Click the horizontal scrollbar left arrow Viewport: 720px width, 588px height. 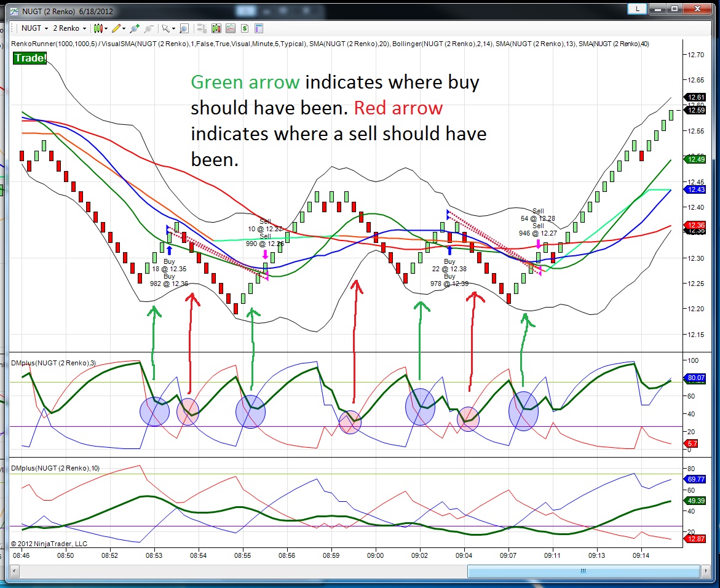14,571
